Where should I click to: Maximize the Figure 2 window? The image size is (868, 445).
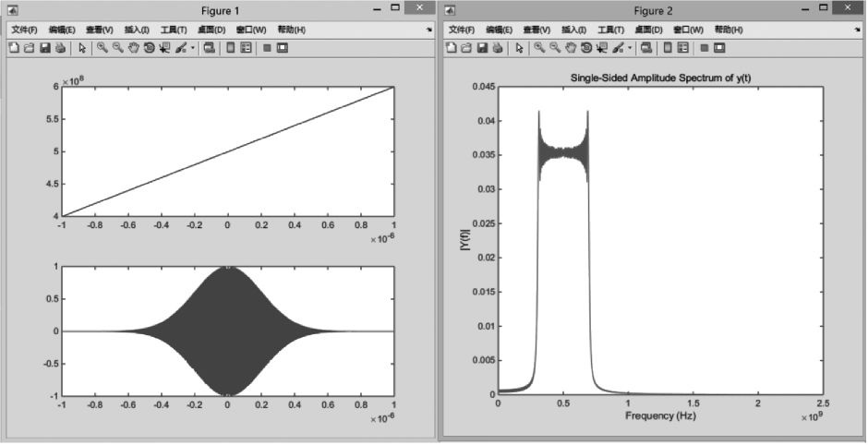(824, 7)
